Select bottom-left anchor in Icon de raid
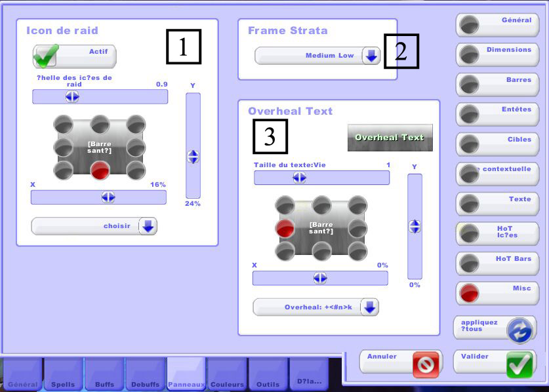549x392 pixels. coord(64,170)
